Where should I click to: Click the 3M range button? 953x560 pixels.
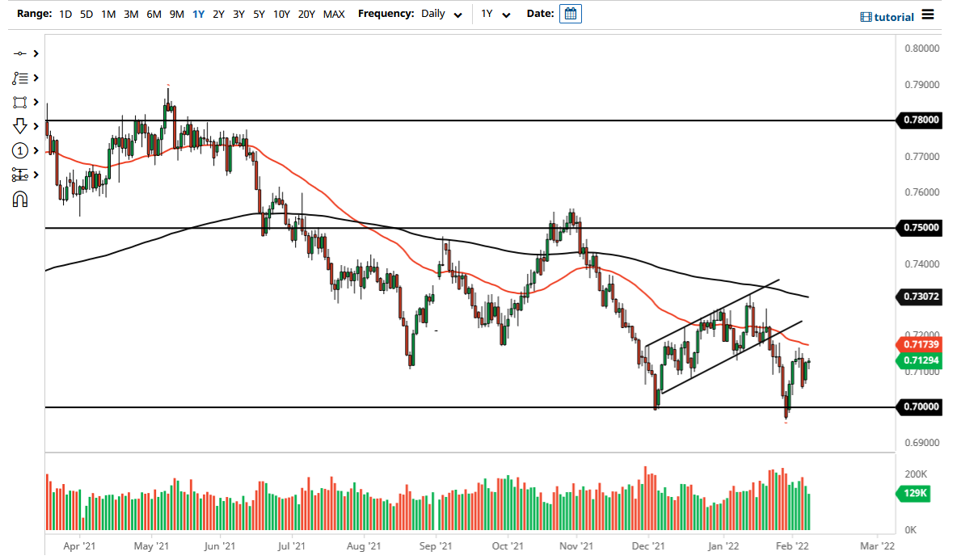[x=130, y=14]
